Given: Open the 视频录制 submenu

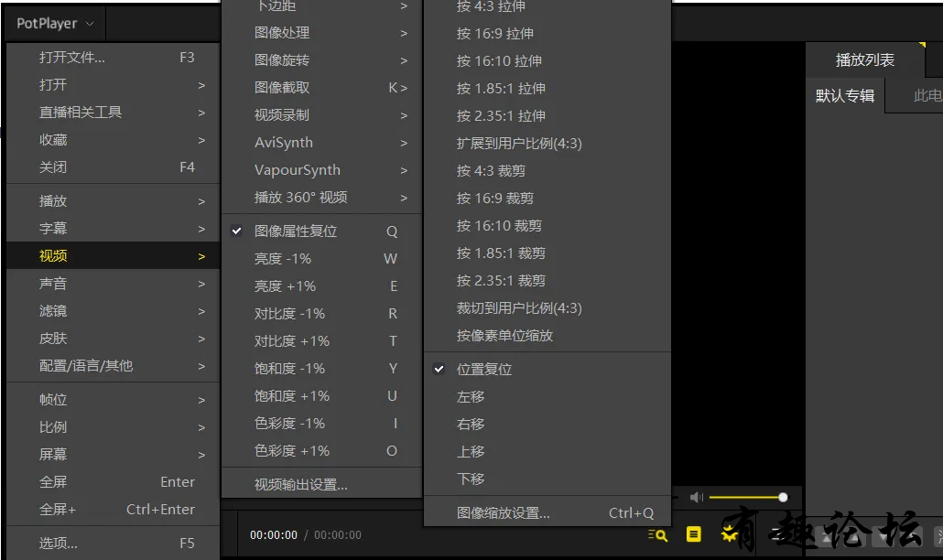Looking at the screenshot, I should 321,114.
